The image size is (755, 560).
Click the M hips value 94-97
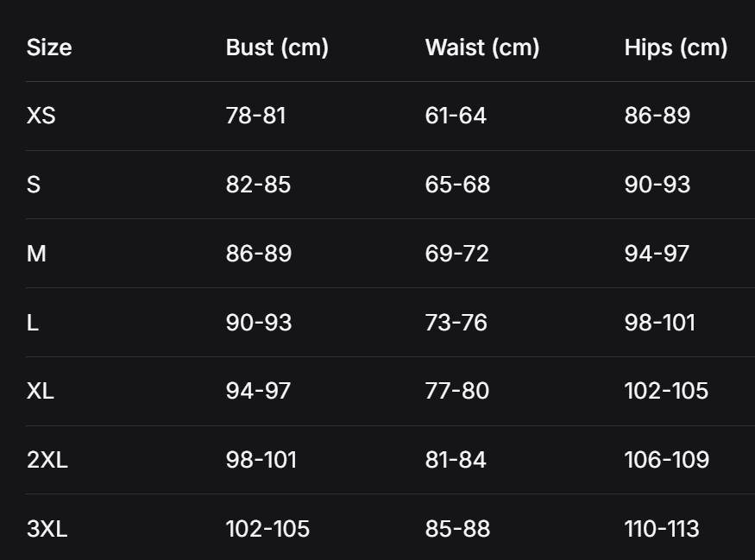(657, 254)
